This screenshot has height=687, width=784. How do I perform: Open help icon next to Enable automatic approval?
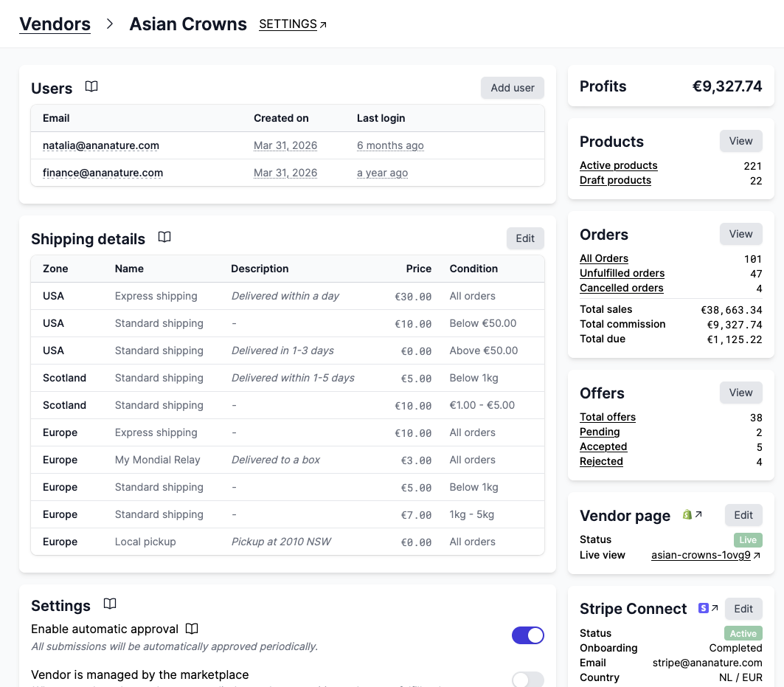[x=192, y=629]
